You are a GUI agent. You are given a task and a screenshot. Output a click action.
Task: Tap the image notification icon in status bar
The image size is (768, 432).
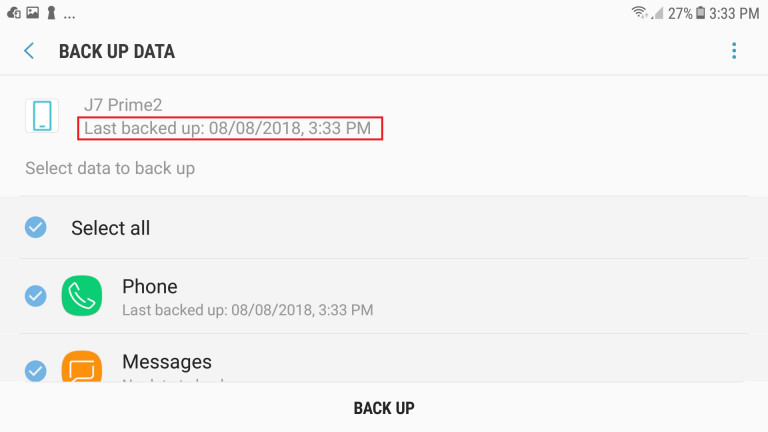(33, 13)
